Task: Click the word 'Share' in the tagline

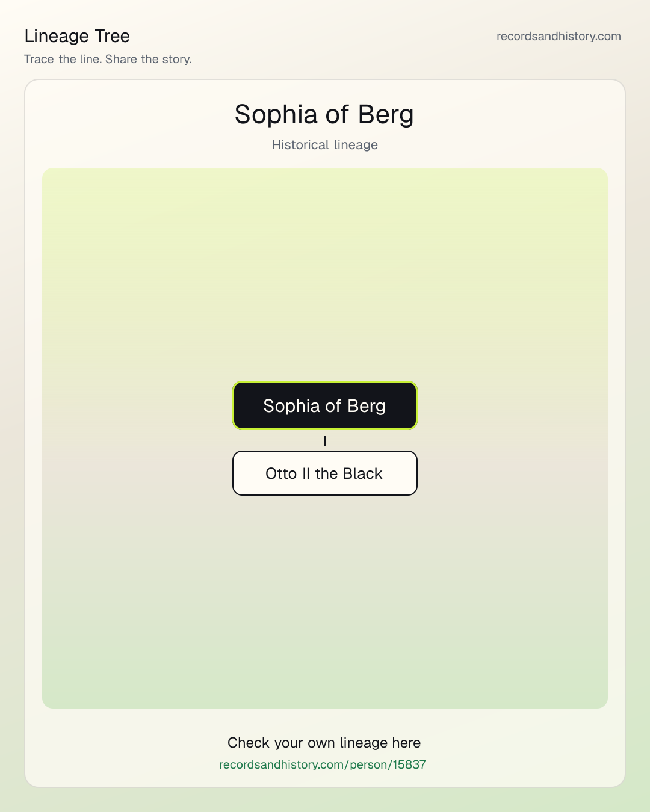Action: pyautogui.click(x=121, y=59)
